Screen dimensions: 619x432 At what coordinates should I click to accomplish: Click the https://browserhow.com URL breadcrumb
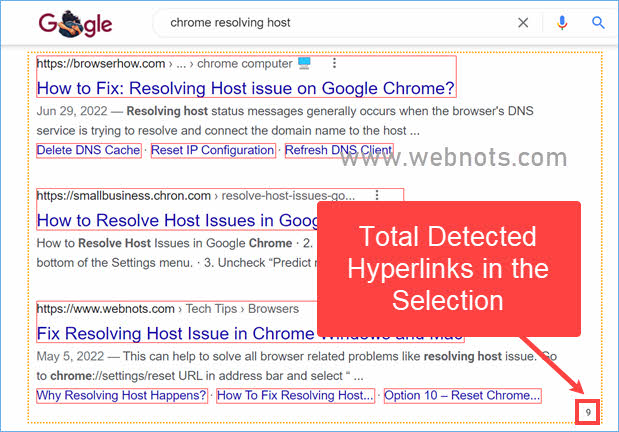88,64
